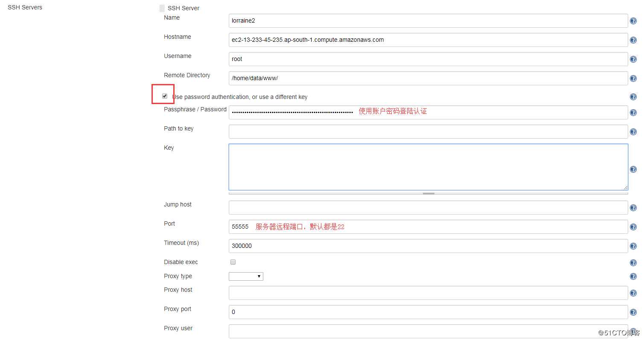Open help icon for Passphrase / Password field

coord(633,113)
